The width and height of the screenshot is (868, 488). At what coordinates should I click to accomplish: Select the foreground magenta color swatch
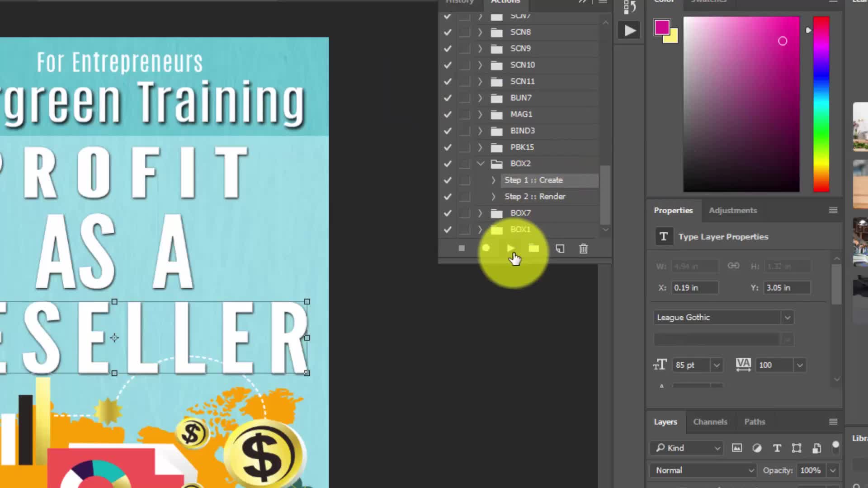tap(661, 27)
